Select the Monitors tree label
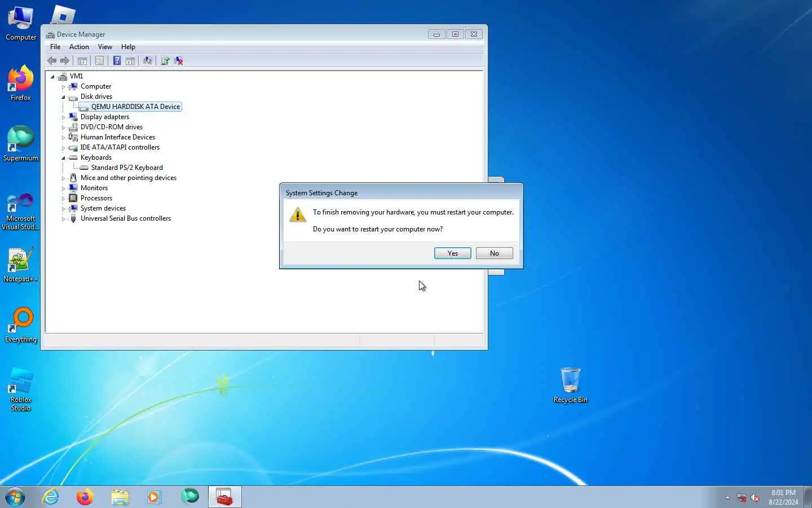 (x=94, y=188)
